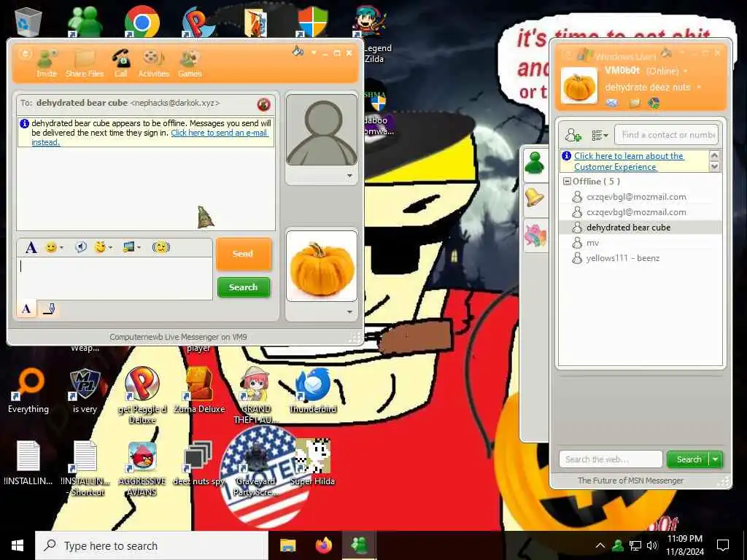Screen dimensions: 747x560
Task: Click The Future of MSN Messenger footer link
Action: 630,481
